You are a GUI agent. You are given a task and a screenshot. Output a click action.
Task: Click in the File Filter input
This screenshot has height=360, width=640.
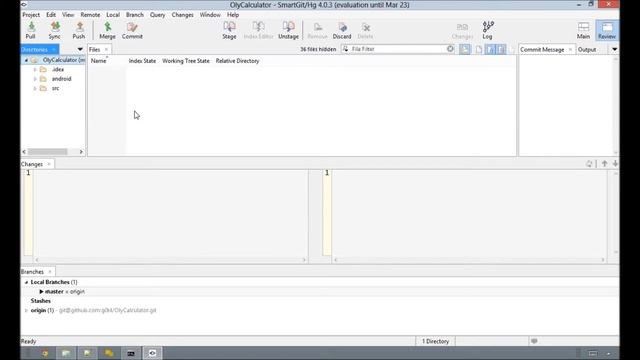coord(398,49)
